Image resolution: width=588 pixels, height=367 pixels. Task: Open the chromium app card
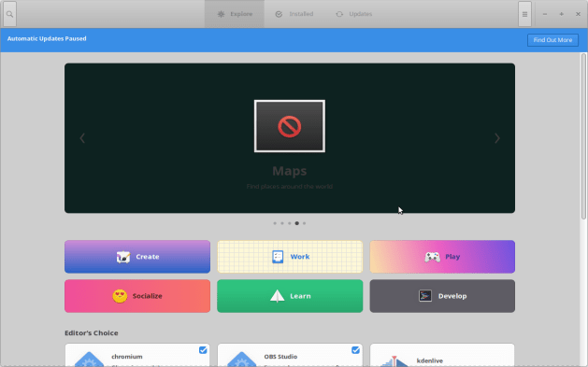coord(137,355)
